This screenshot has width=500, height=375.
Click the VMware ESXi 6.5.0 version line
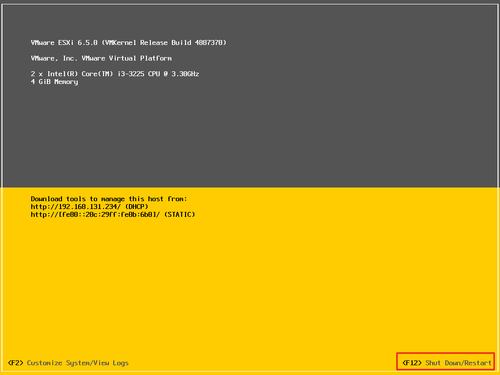(x=129, y=43)
